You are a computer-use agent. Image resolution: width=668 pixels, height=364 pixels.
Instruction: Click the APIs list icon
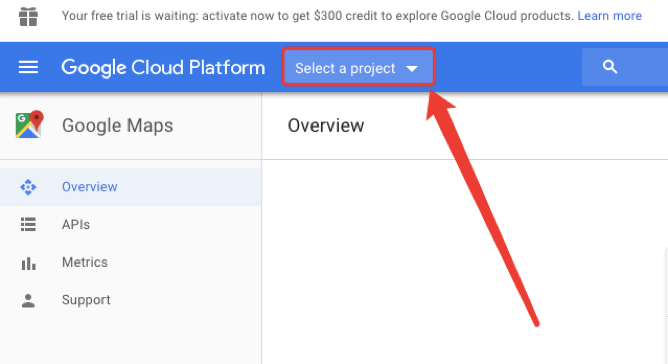28,224
